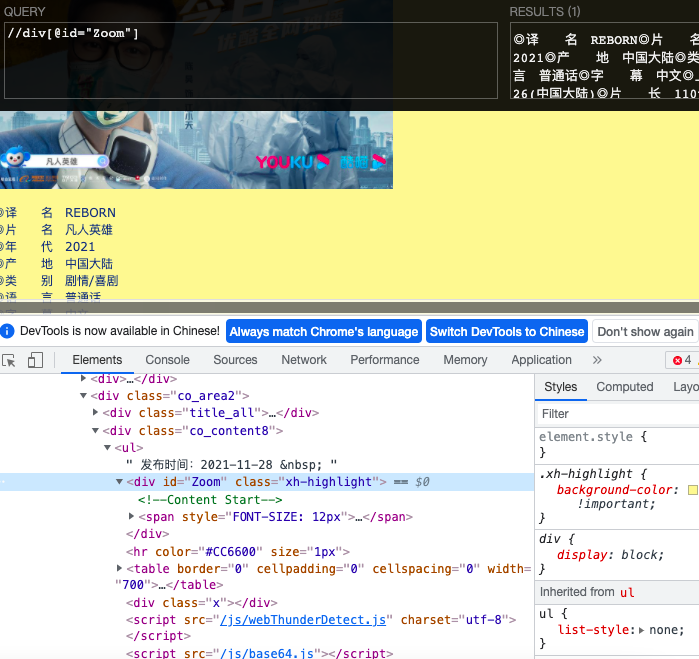Collapse the Zoom div node

[x=119, y=482]
